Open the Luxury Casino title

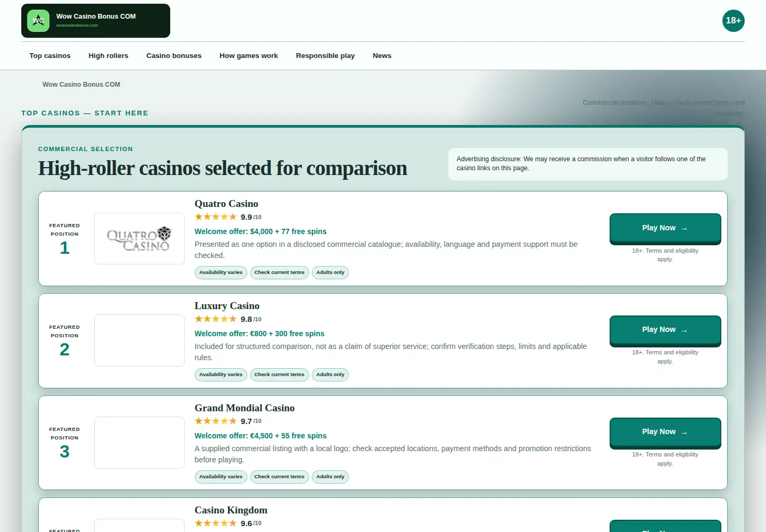coord(227,306)
